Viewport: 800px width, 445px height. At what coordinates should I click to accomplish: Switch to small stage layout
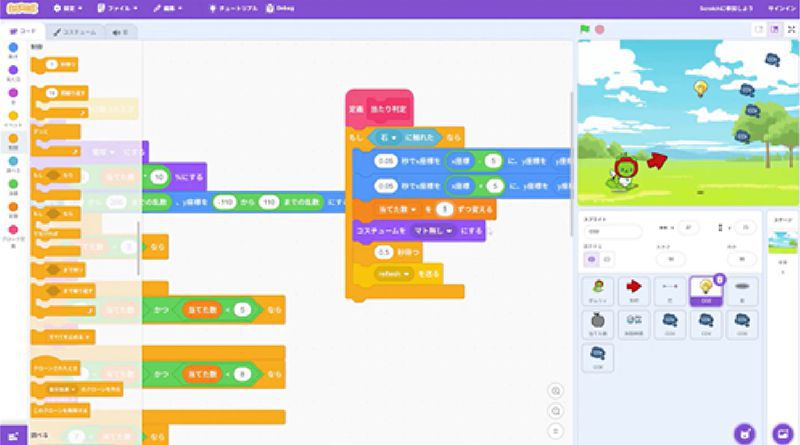click(x=759, y=30)
